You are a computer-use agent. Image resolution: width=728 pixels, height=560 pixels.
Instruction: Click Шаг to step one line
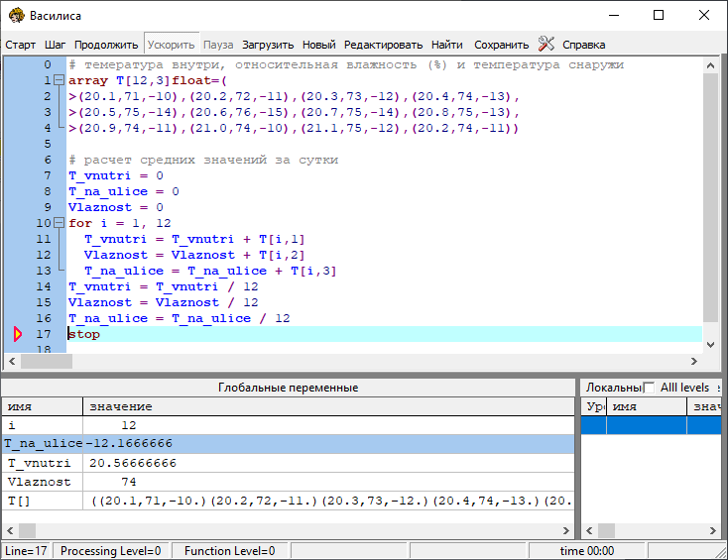(x=56, y=45)
